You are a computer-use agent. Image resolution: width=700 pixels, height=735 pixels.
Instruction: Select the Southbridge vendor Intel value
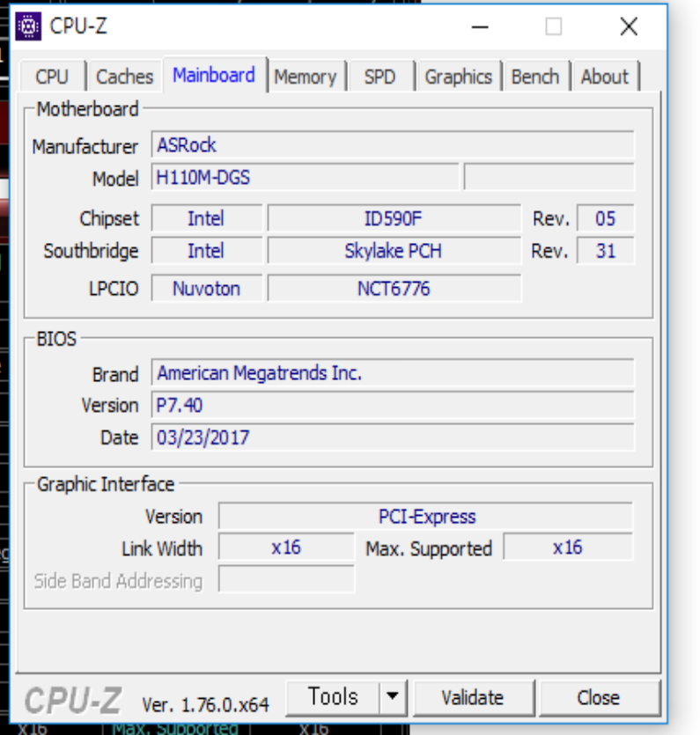tap(206, 251)
